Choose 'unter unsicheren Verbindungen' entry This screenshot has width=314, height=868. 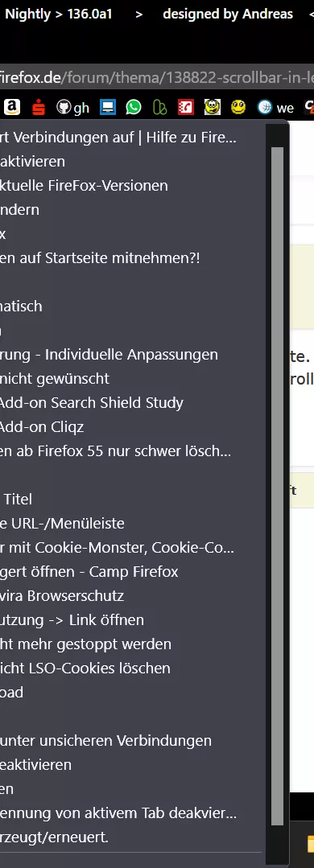(x=130, y=740)
